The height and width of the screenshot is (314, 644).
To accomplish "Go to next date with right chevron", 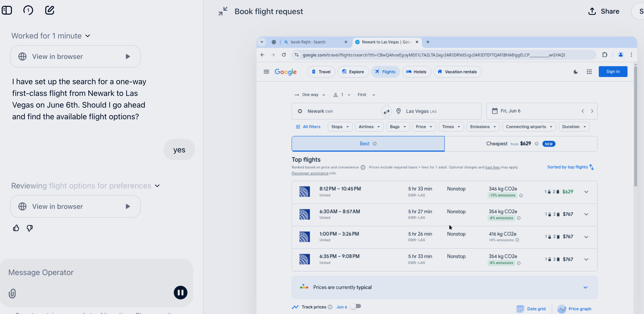I will click(592, 111).
